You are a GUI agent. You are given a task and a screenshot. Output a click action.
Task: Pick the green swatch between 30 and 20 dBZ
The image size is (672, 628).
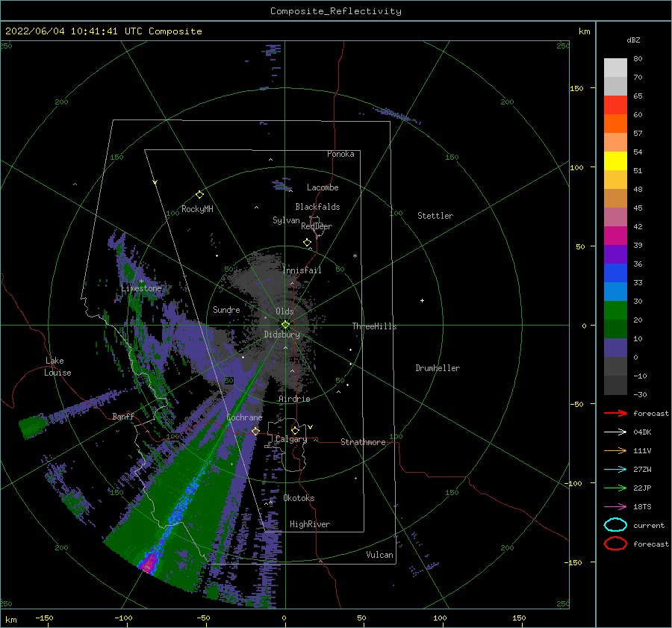click(x=615, y=310)
